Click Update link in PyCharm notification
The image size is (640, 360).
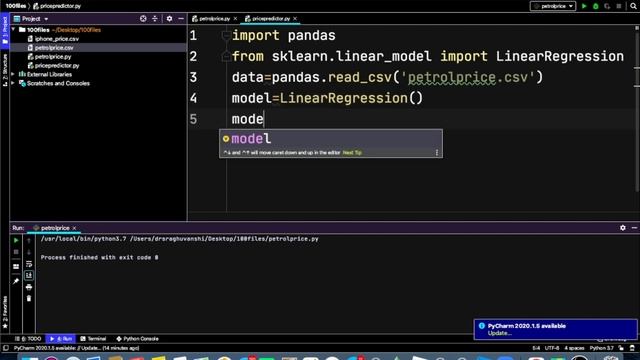pyautogui.click(x=499, y=333)
